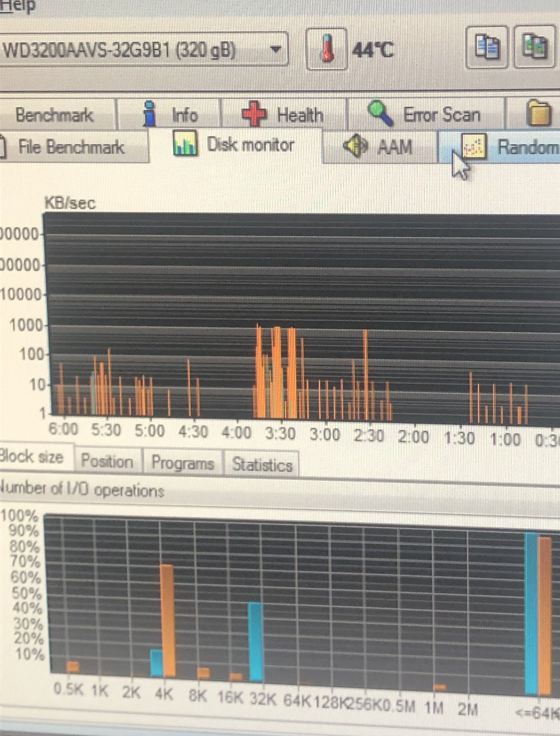Screen dimensions: 560x736
Task: Click the copy to clipboard icon
Action: [487, 47]
